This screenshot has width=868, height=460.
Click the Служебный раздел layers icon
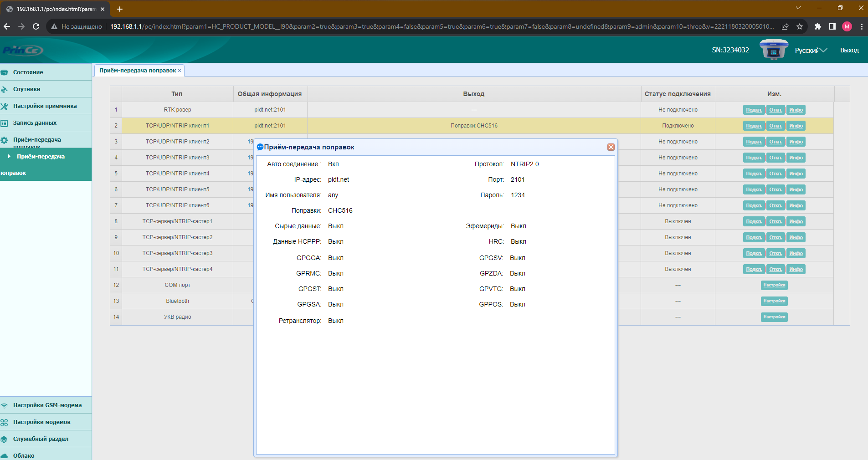click(x=4, y=439)
